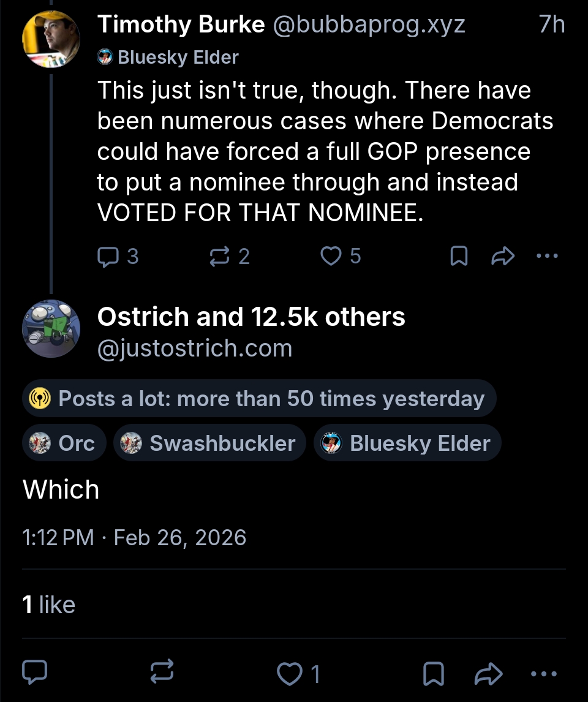Click the Swashbuckler label badge
This screenshot has width=588, height=702.
point(209,443)
